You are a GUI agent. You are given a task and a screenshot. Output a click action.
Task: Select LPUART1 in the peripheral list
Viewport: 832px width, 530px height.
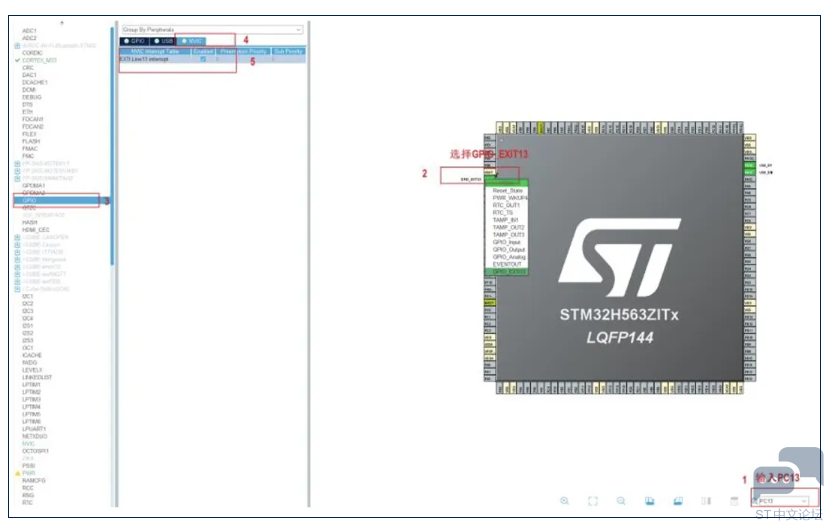pyautogui.click(x=33, y=429)
